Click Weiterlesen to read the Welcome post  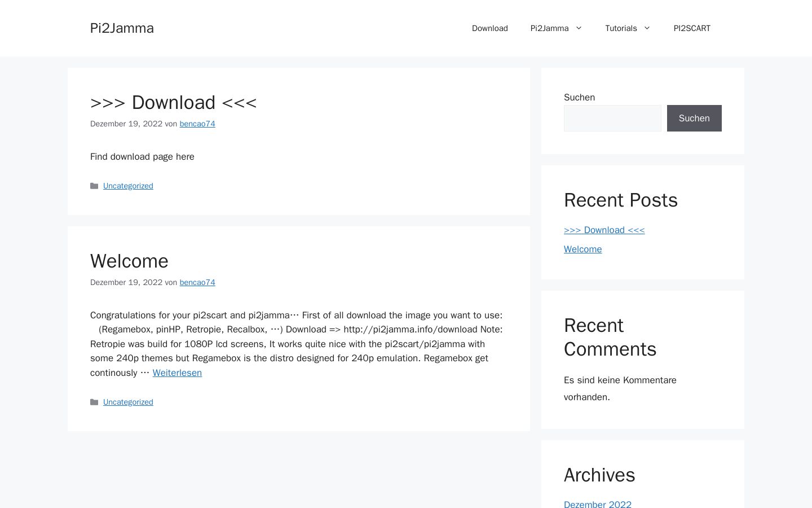pos(177,373)
